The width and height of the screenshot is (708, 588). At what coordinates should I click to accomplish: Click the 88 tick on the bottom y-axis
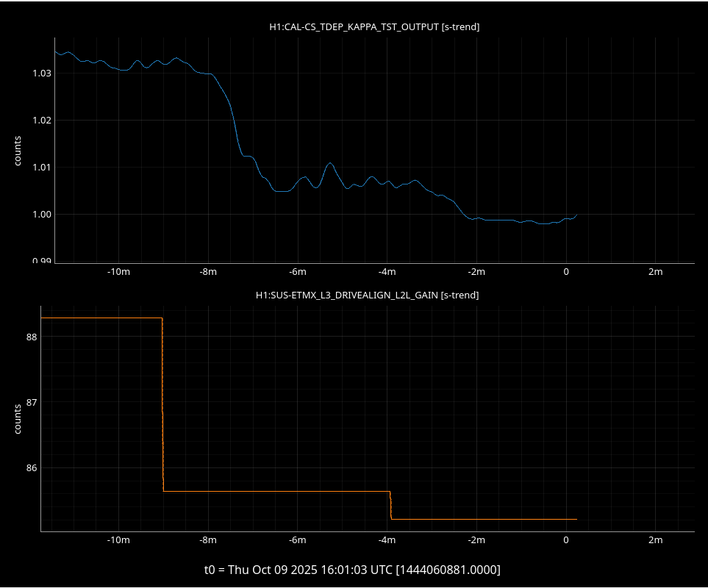click(x=30, y=337)
